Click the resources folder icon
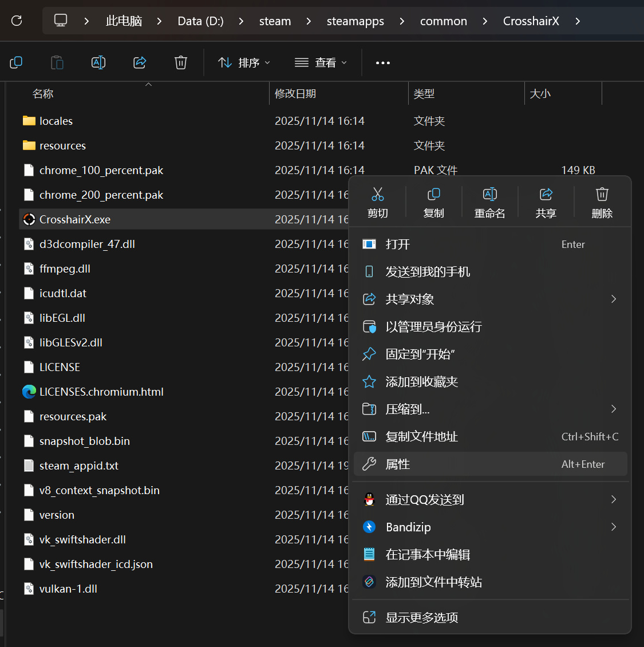Image resolution: width=644 pixels, height=647 pixels. 29,145
